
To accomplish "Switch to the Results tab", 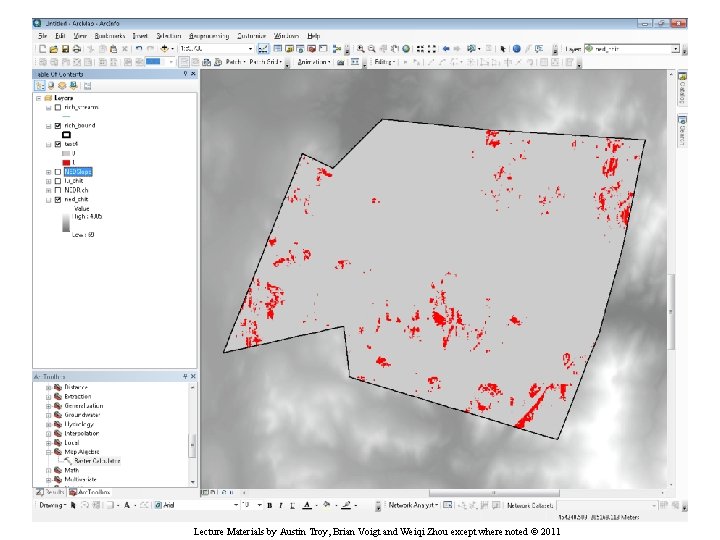I will click(51, 492).
